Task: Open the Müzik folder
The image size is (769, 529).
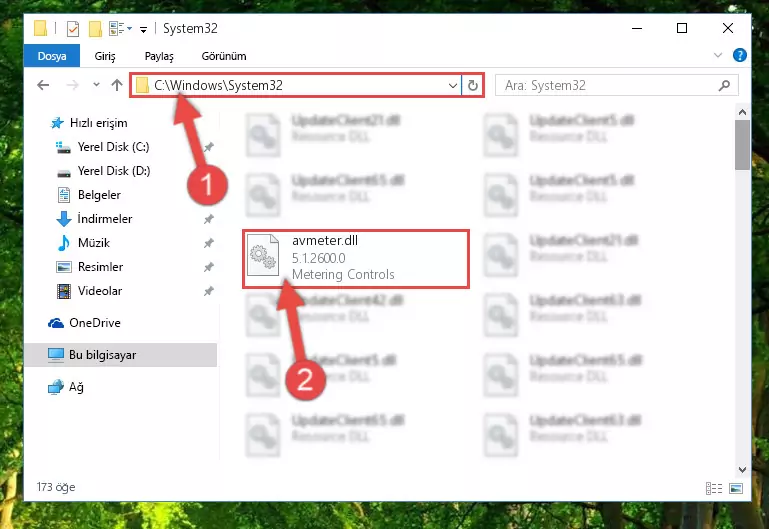Action: point(94,243)
